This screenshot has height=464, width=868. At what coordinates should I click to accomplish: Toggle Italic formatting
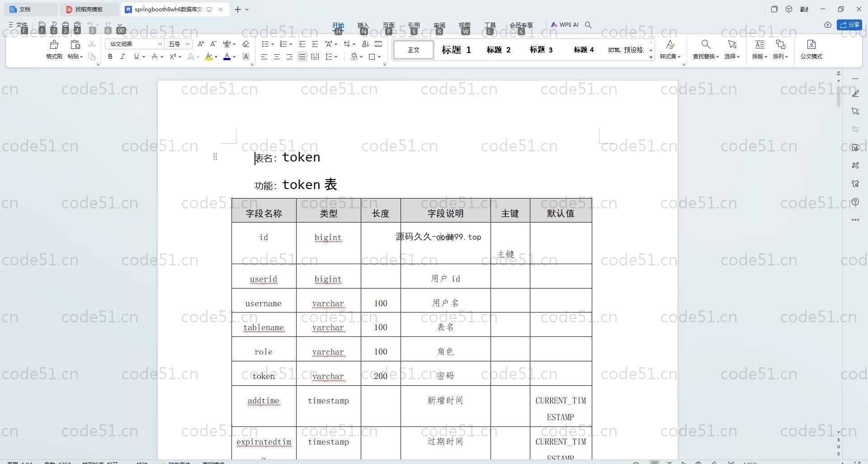pos(123,57)
